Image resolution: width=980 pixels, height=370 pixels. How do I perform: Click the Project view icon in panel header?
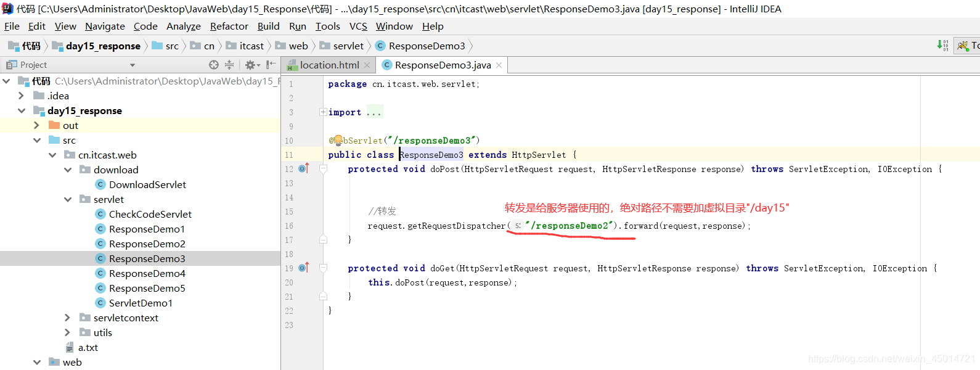click(x=12, y=65)
